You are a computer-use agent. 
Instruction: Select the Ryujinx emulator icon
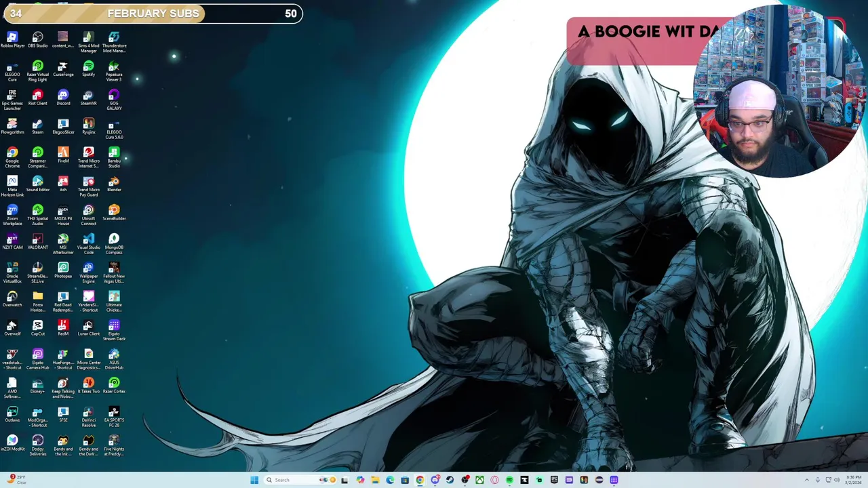click(88, 126)
